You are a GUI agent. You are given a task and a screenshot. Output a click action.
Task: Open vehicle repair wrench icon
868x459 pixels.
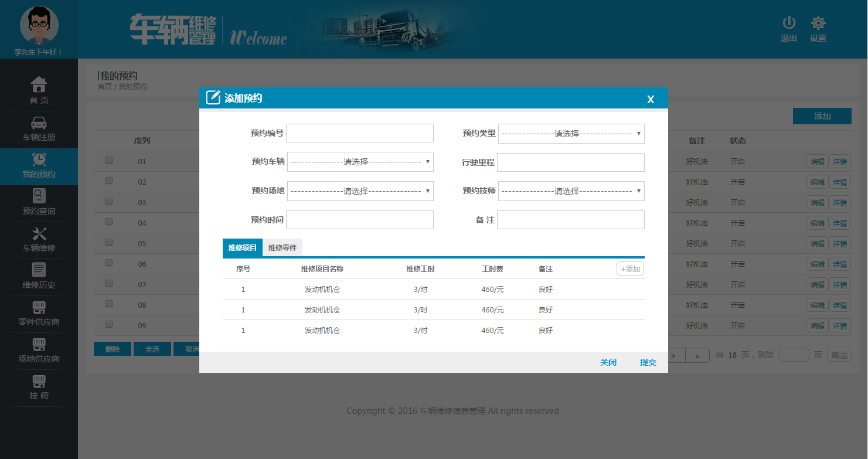click(39, 233)
